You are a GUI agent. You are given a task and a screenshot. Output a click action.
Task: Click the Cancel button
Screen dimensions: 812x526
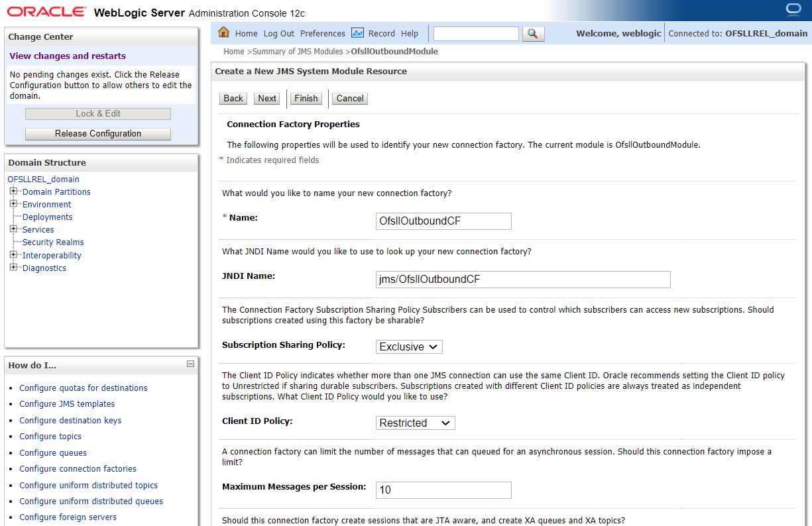(350, 98)
